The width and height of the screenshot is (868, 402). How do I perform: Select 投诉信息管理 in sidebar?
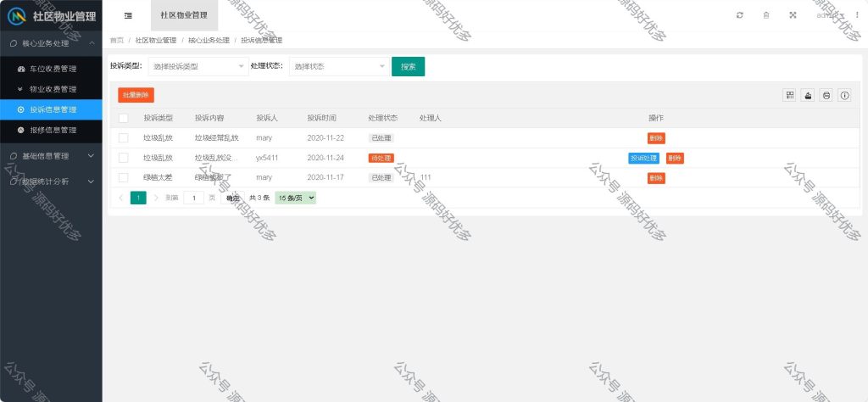point(51,109)
